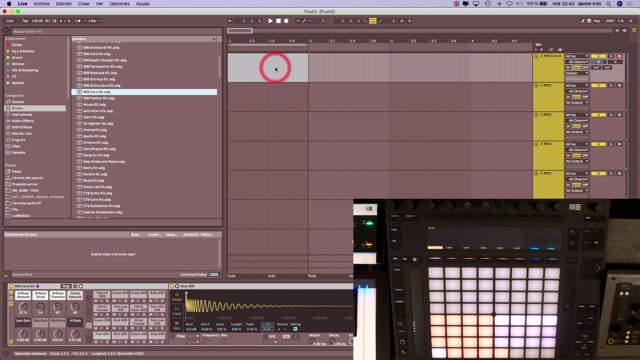Toggle the metronome button

pos(78,21)
